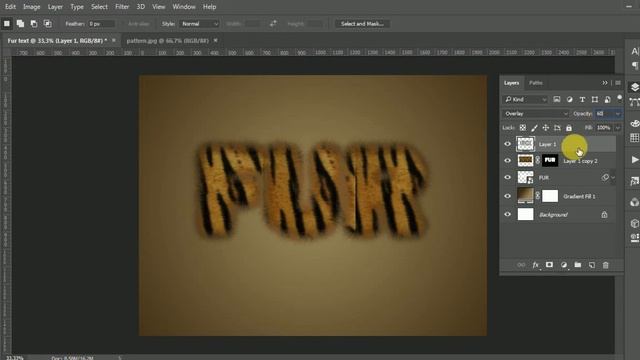Filter layers by smart object icon
The width and height of the screenshot is (640, 360).
point(607,99)
